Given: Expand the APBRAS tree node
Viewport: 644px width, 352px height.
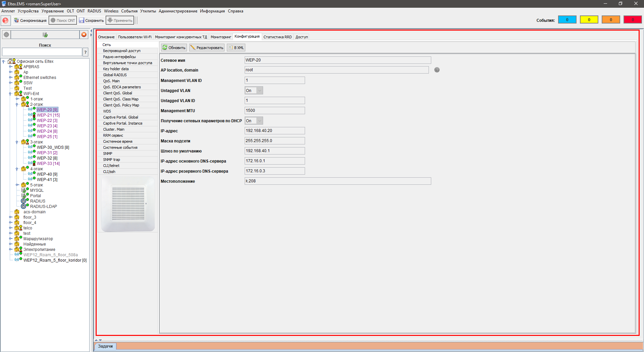Looking at the screenshot, I should tap(10, 67).
